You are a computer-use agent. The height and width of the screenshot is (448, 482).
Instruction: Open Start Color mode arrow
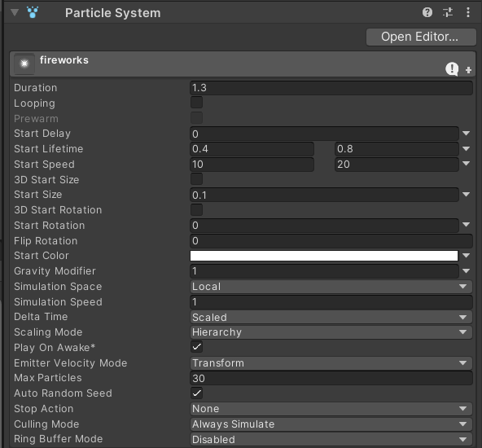point(466,256)
